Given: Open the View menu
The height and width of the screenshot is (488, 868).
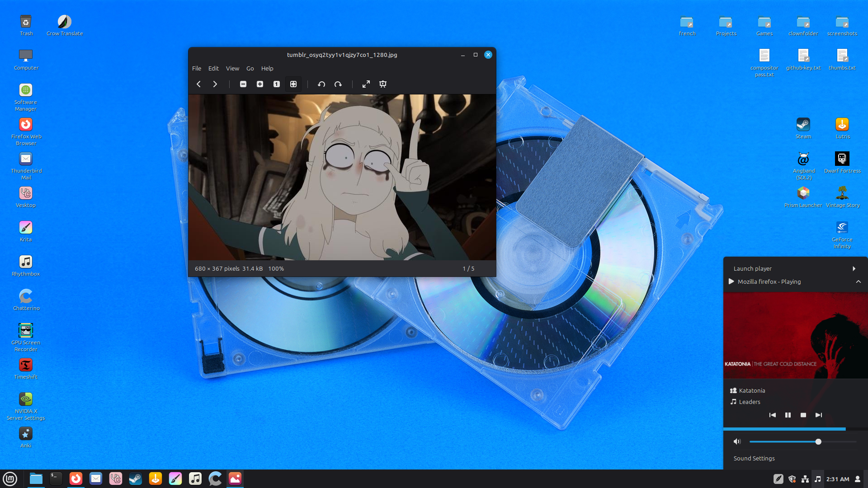Looking at the screenshot, I should 232,68.
